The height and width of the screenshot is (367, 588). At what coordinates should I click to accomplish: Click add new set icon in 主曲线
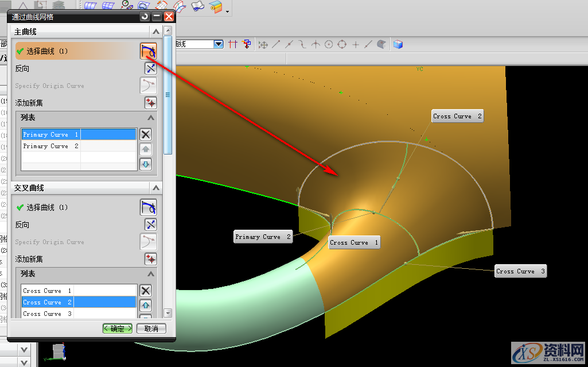click(x=150, y=103)
